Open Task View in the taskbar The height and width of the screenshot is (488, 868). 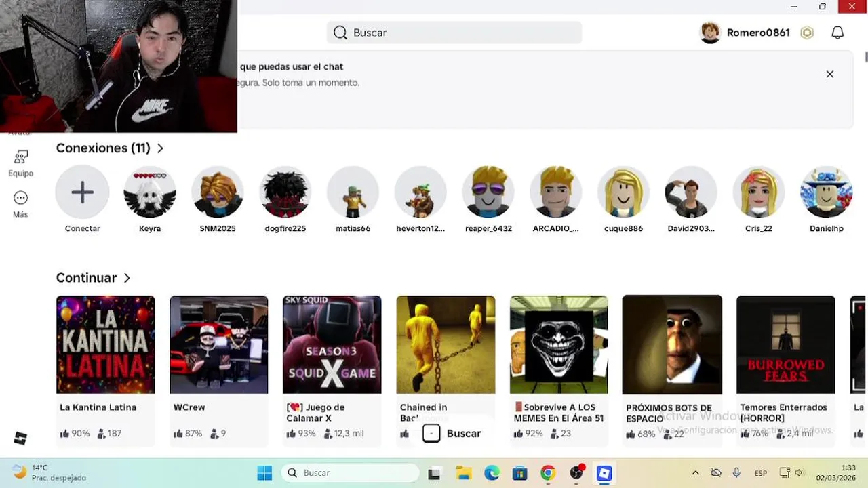pyautogui.click(x=435, y=473)
